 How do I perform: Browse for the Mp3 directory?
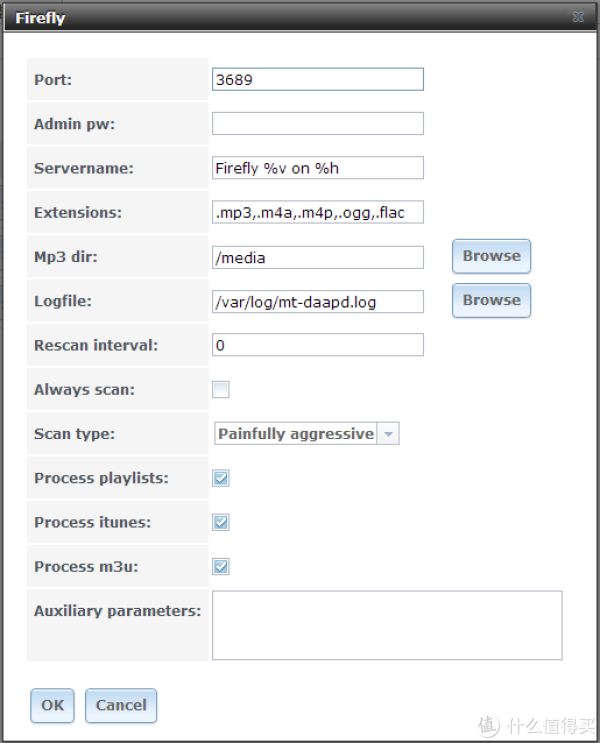click(x=491, y=256)
